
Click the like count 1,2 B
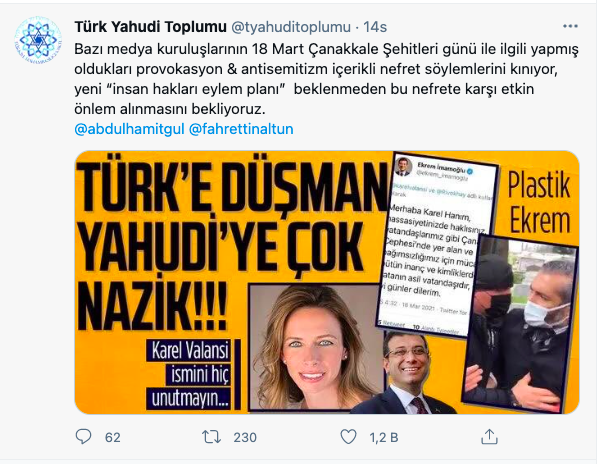[x=384, y=438]
